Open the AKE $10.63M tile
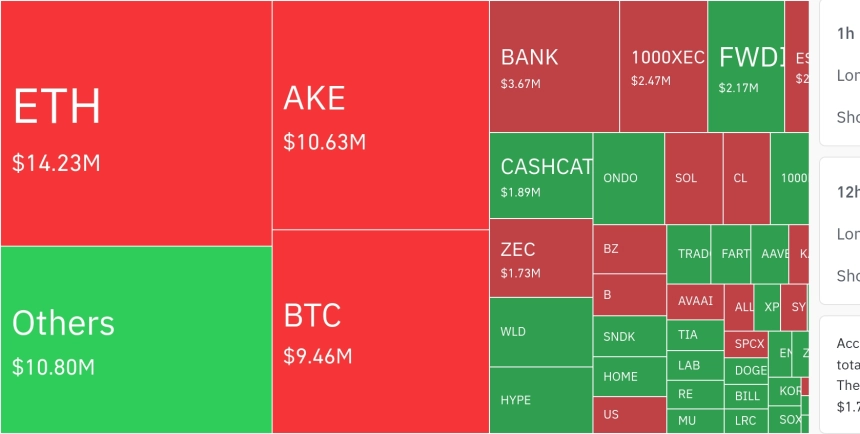 tap(381, 115)
